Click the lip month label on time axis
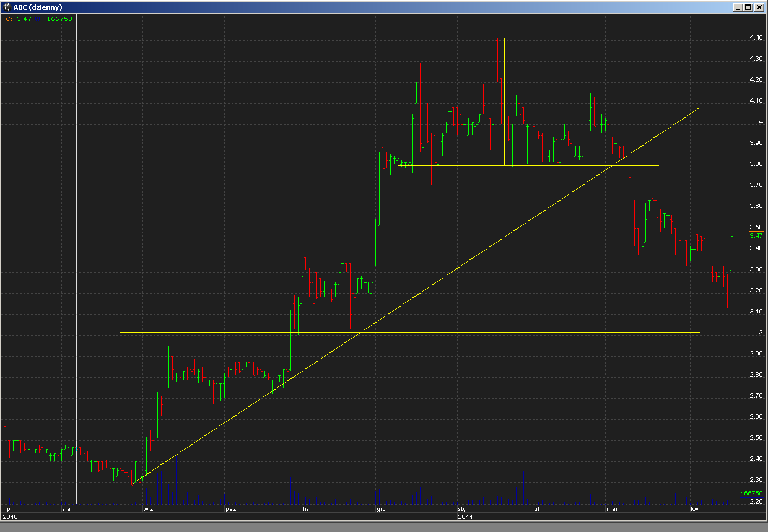Screen dimensions: 768x532 tap(7, 509)
